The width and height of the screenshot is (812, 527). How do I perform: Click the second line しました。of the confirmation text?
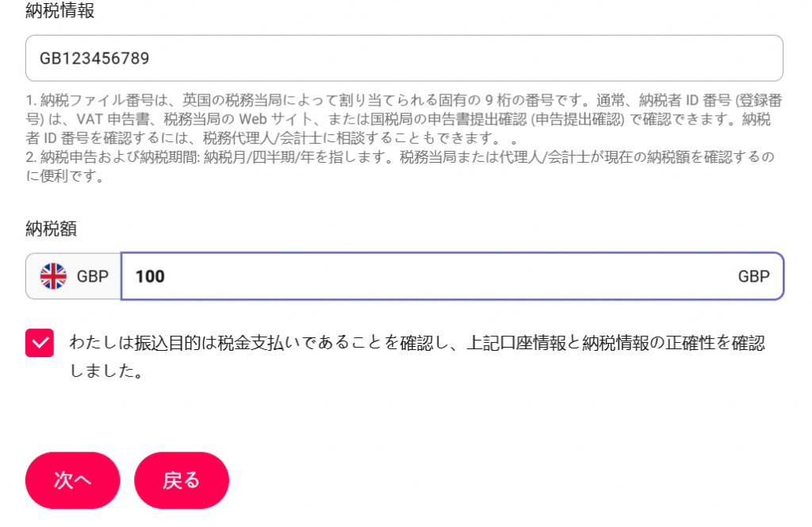coord(106,371)
